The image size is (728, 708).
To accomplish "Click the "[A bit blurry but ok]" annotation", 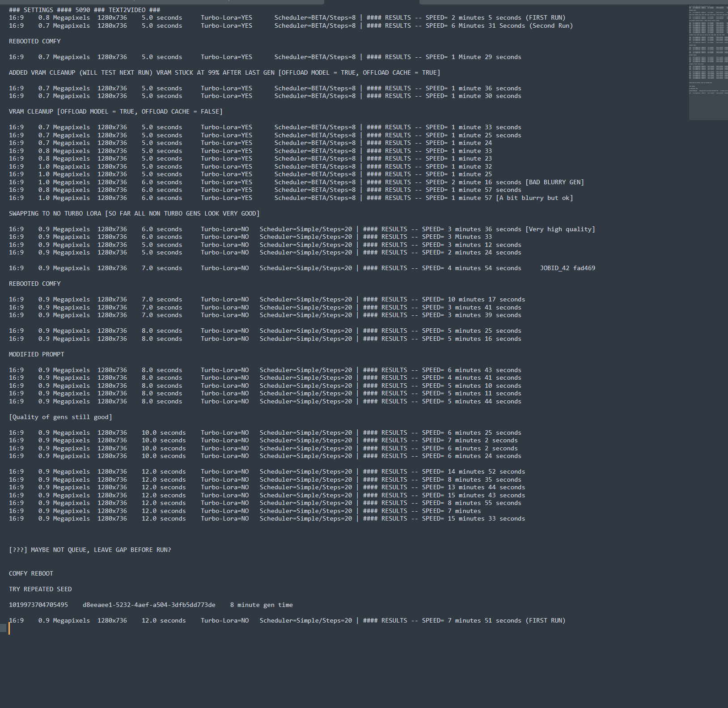I will 534,198.
